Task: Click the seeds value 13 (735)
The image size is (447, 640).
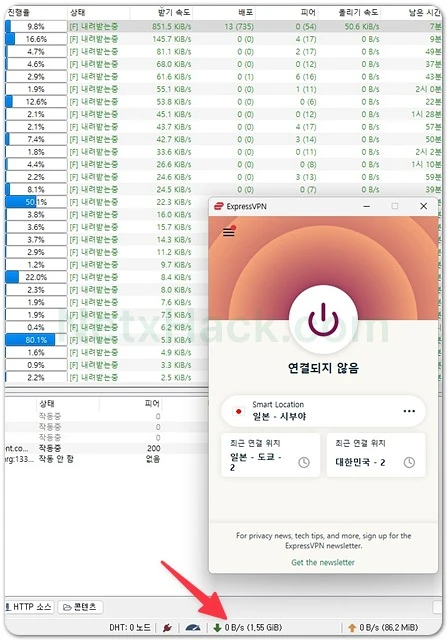Action: (x=239, y=27)
